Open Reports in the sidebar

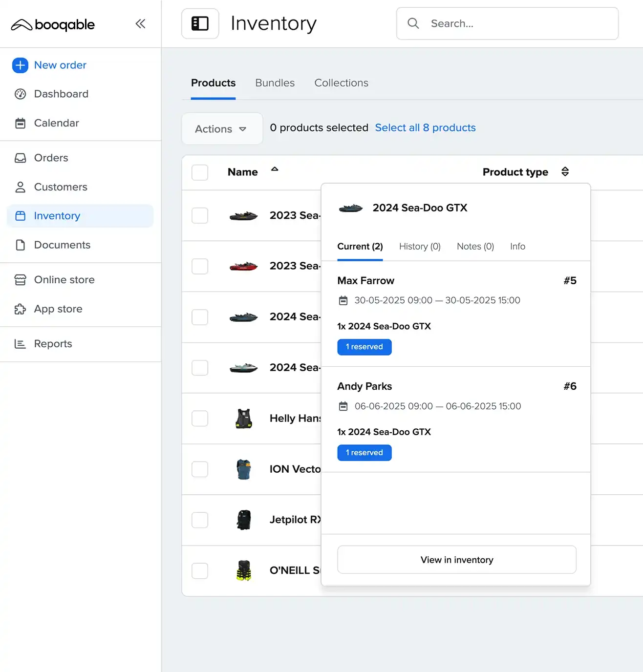pos(53,344)
